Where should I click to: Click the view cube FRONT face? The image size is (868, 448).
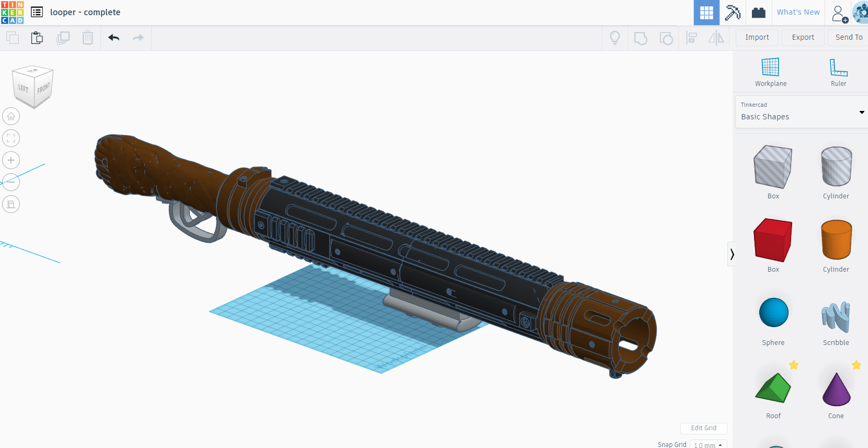[x=44, y=89]
